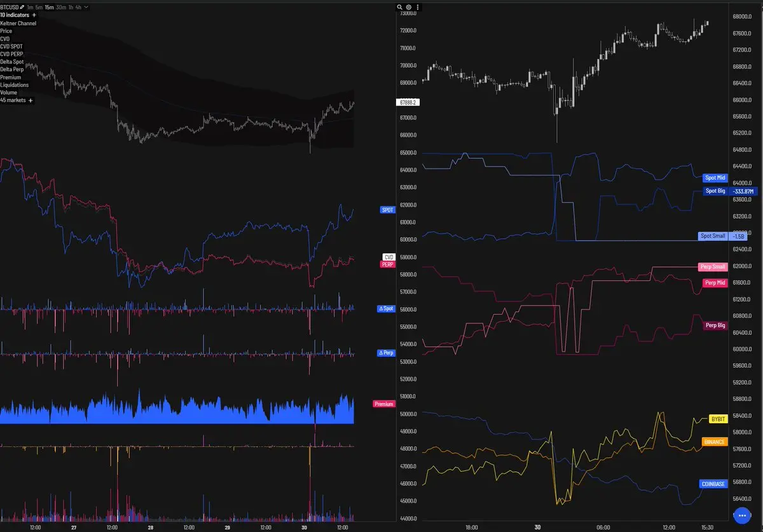Click the blue COINBASE series label

point(713,484)
